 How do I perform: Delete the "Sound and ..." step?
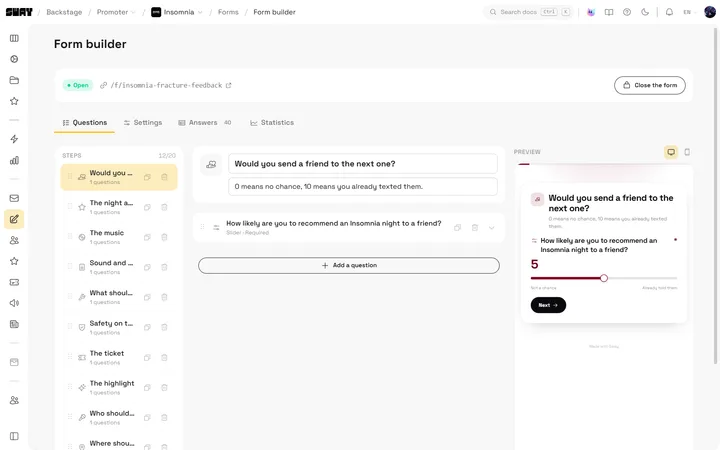point(164,267)
